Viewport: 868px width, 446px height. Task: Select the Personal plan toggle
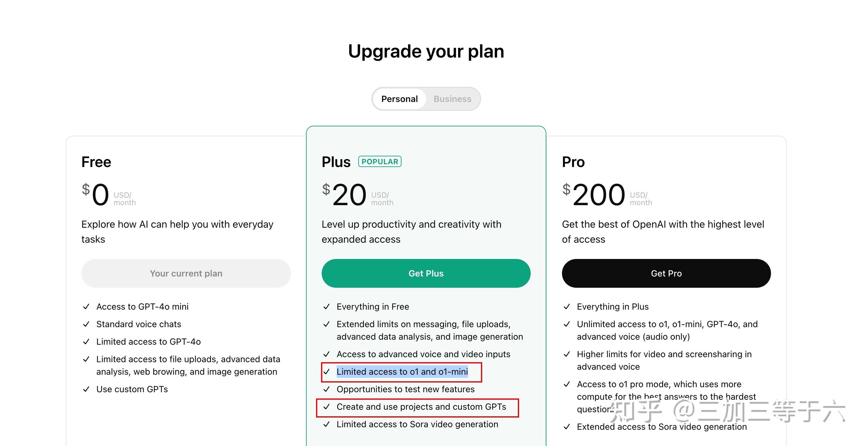point(399,99)
